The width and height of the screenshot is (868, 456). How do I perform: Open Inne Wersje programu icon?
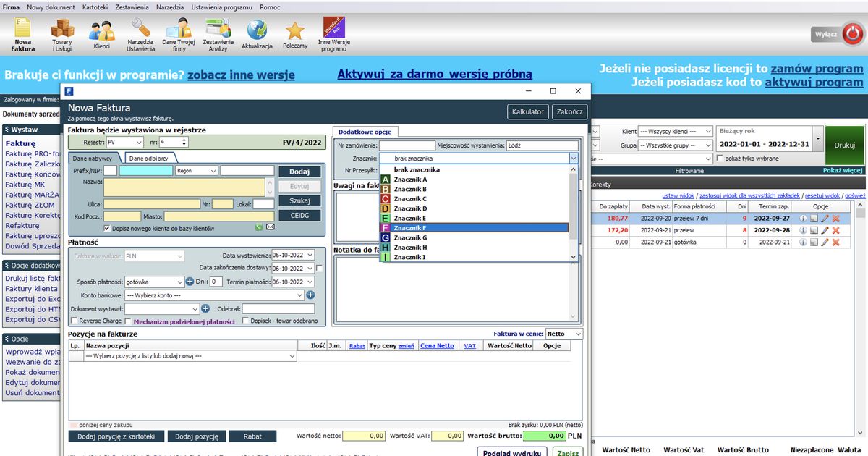coord(333,35)
